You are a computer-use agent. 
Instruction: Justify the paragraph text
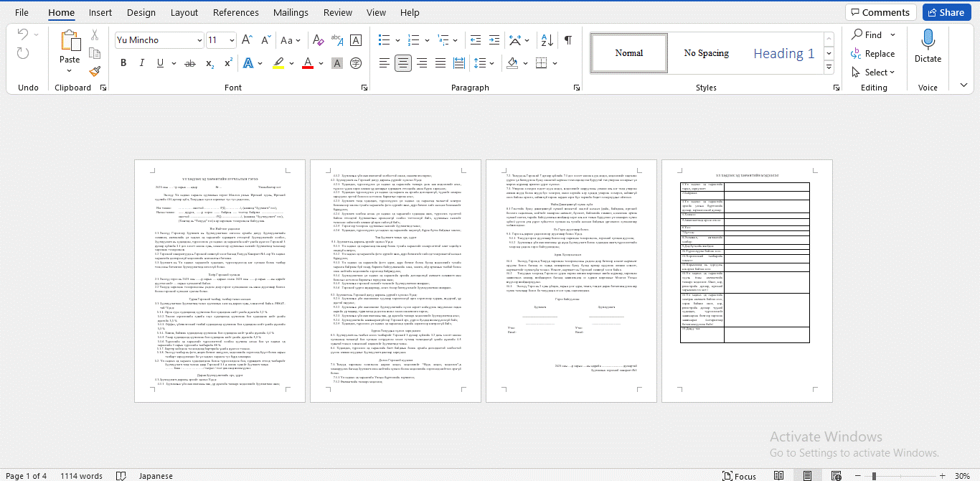[x=440, y=63]
